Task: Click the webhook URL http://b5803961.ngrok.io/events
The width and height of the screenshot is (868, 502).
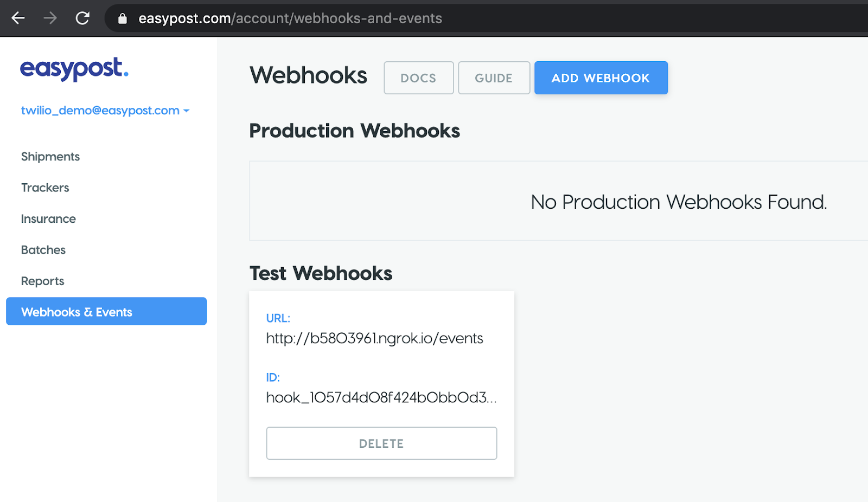Action: coord(374,339)
